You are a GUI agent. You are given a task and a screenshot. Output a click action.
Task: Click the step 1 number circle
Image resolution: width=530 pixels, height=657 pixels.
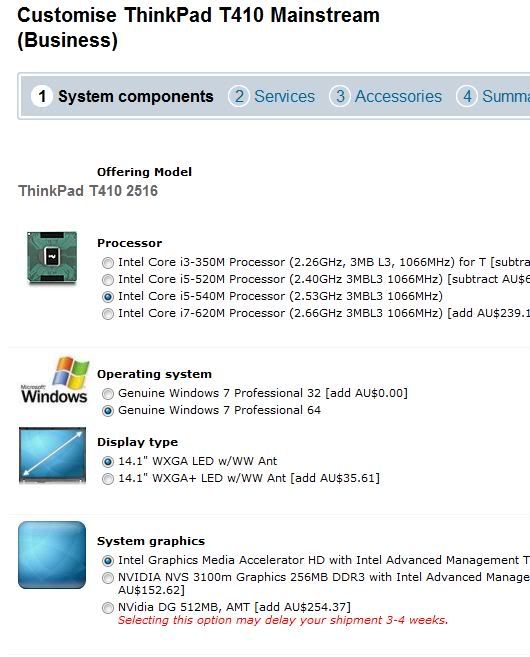click(41, 96)
